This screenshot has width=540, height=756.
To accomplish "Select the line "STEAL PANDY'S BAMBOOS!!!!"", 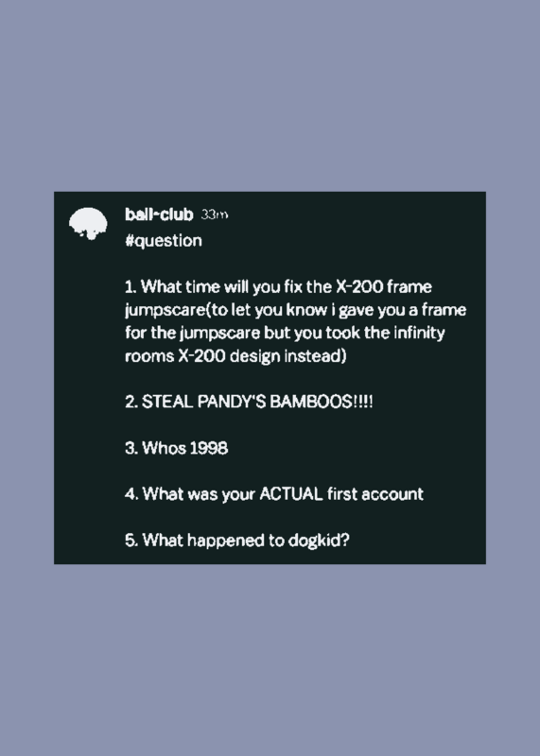I will tap(249, 401).
